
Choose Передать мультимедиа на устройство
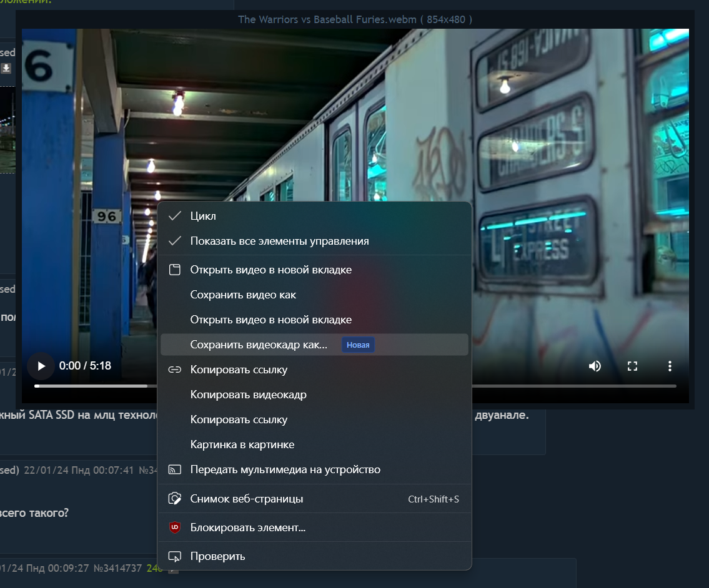point(314,469)
